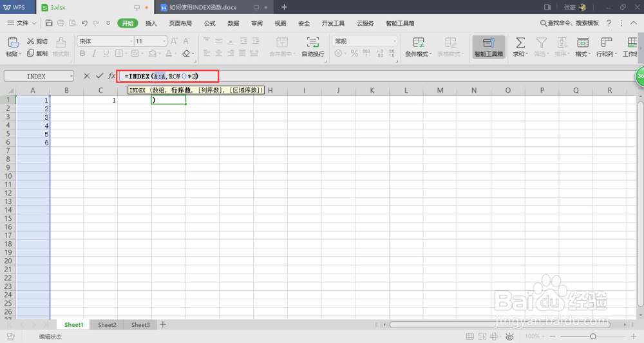The width and height of the screenshot is (644, 343).
Task: Open the fill color dropdown arrow
Action: point(159,54)
